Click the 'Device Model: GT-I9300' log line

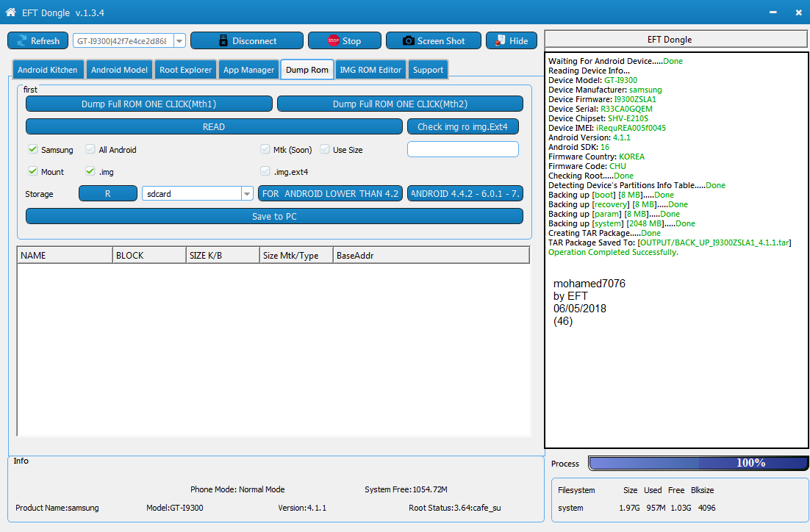pos(592,80)
